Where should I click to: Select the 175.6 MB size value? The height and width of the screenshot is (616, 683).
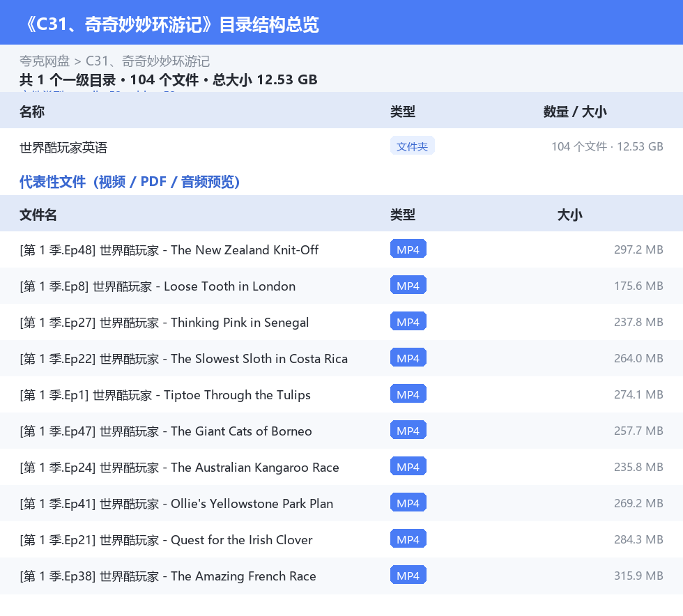click(638, 286)
